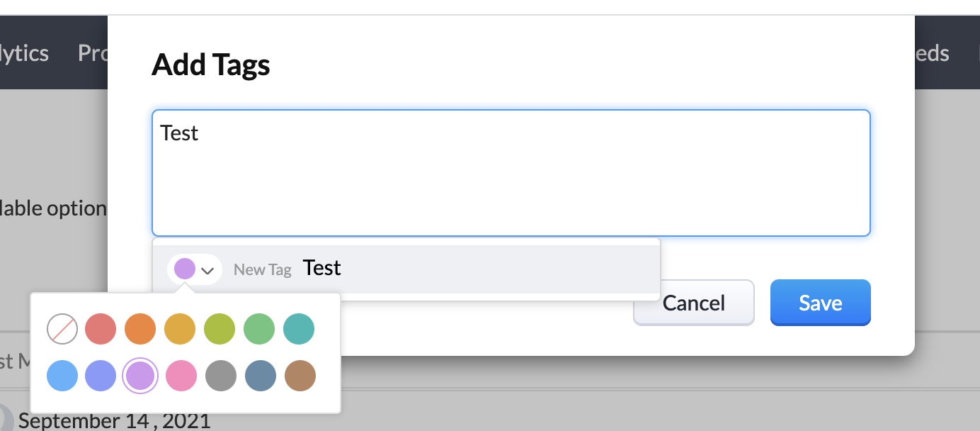Pick the golden yellow tag color
980x431 pixels.
tap(180, 329)
